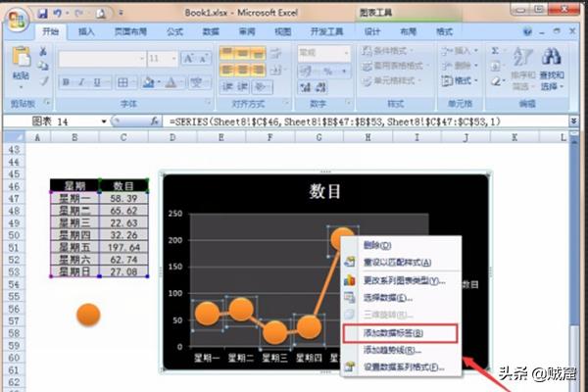
Task: Apply fill color with the paint bucket
Action: point(148,82)
